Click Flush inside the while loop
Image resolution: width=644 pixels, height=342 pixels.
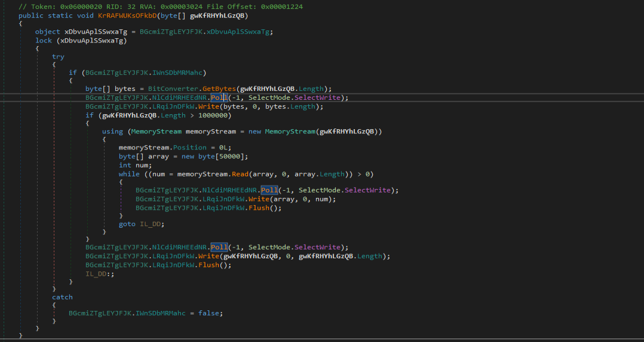click(259, 208)
